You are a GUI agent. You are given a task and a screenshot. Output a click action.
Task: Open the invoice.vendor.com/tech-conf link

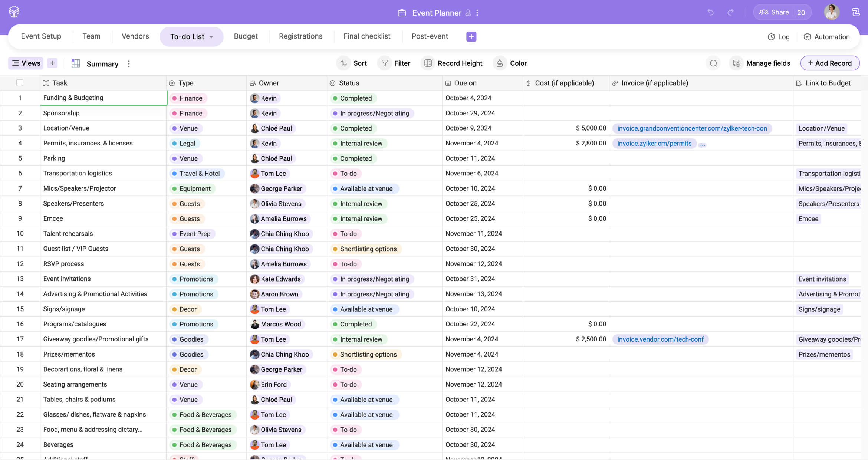coord(660,339)
